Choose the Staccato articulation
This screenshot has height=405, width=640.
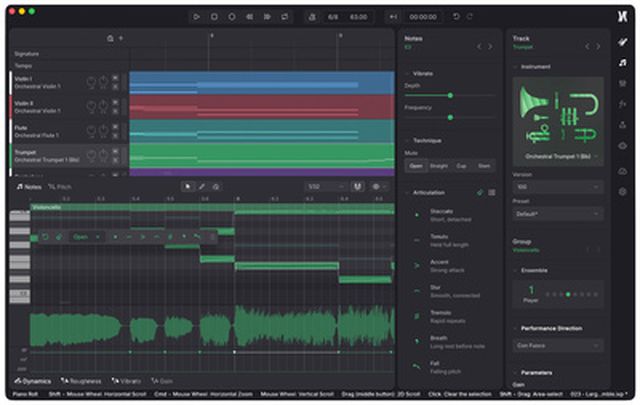pyautogui.click(x=449, y=216)
